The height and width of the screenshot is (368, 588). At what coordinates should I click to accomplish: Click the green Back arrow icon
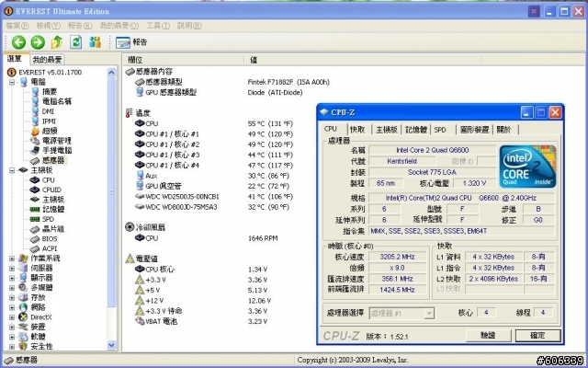tap(18, 42)
